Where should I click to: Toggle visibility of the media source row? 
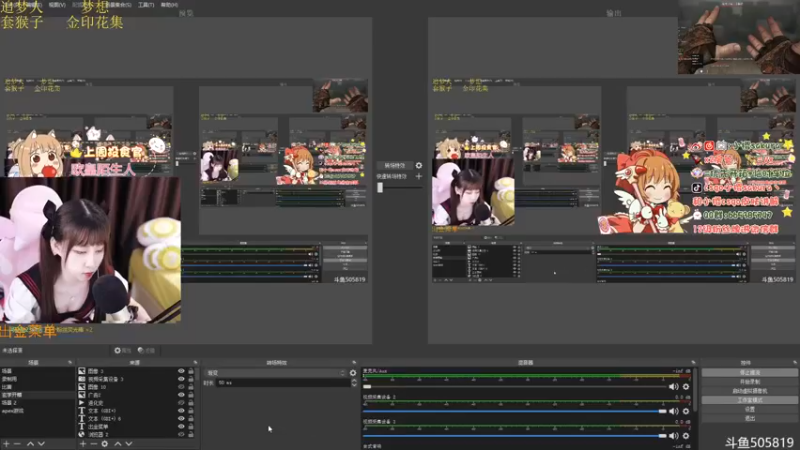(181, 403)
